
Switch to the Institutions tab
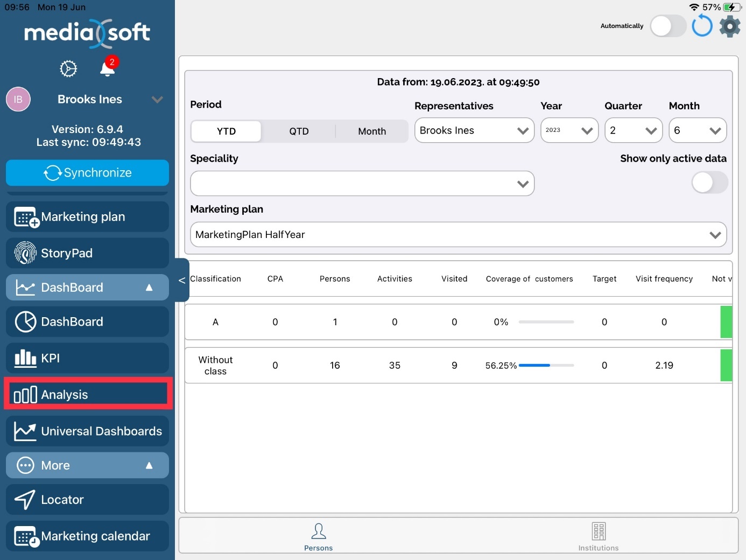(598, 536)
